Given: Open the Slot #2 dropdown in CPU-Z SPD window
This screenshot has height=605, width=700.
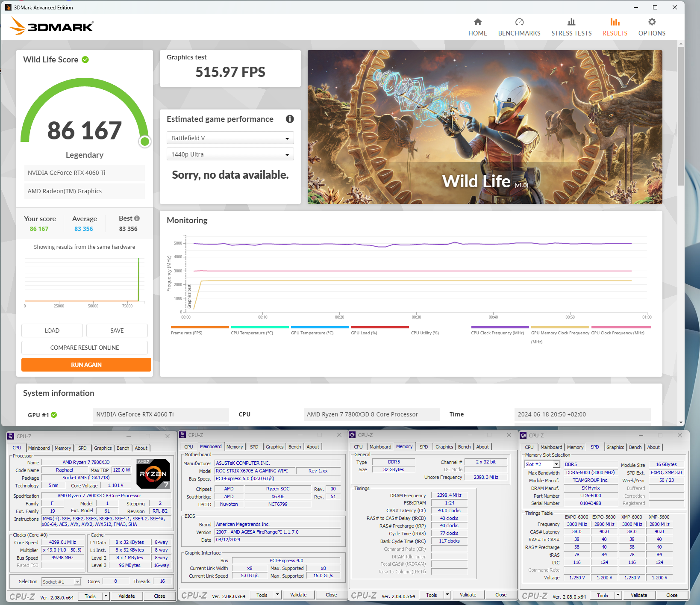Looking at the screenshot, I should pyautogui.click(x=542, y=464).
